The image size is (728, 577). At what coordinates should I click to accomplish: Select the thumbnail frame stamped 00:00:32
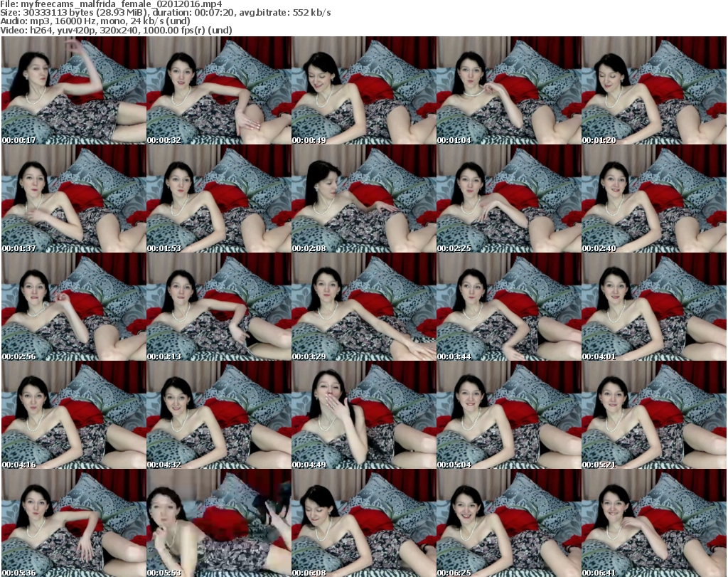(x=219, y=90)
